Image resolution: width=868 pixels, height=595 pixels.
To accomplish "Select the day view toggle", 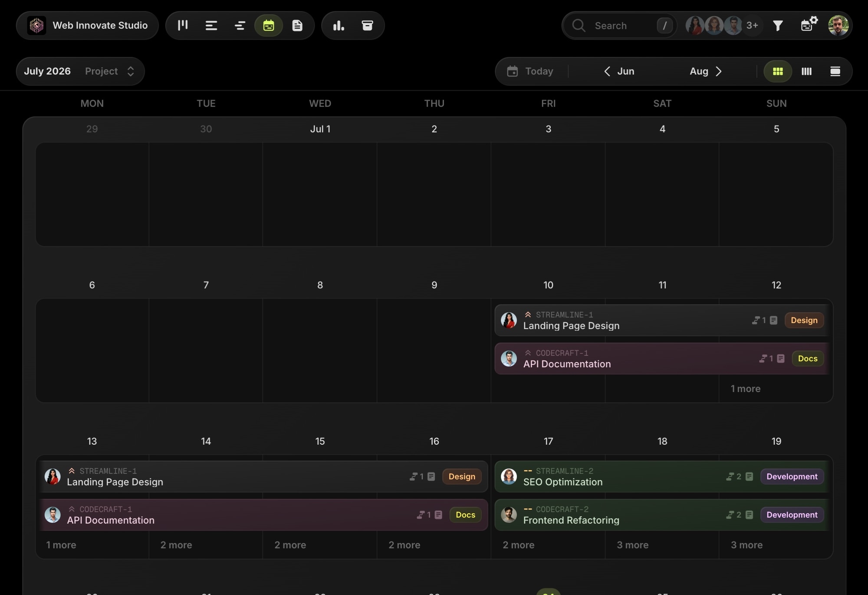I will pos(835,71).
